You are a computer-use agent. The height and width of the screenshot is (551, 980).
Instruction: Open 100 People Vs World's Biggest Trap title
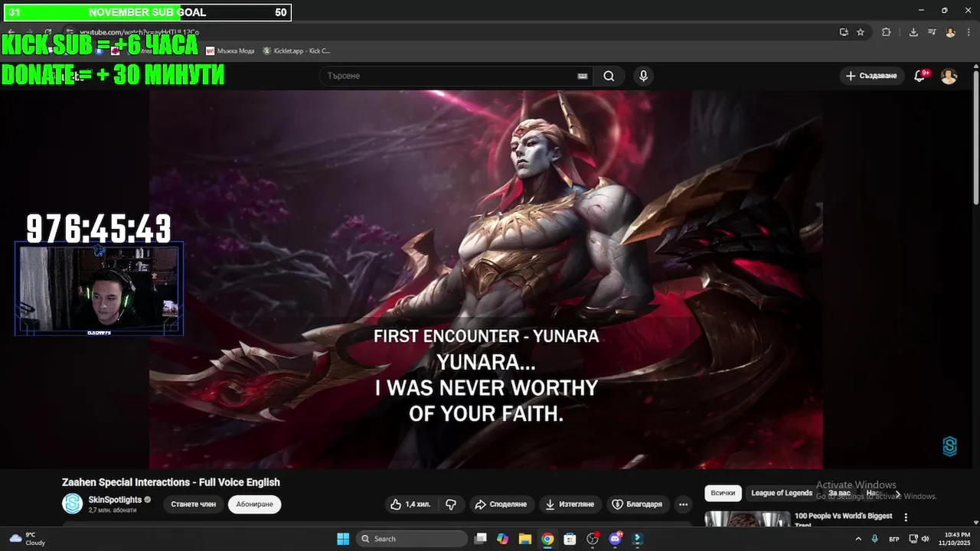(843, 520)
